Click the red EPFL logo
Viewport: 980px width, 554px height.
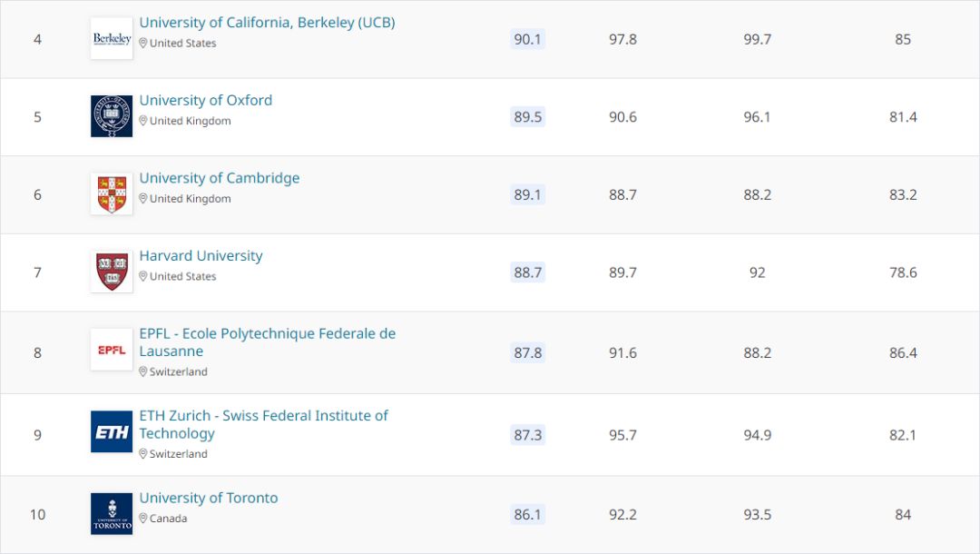112,350
